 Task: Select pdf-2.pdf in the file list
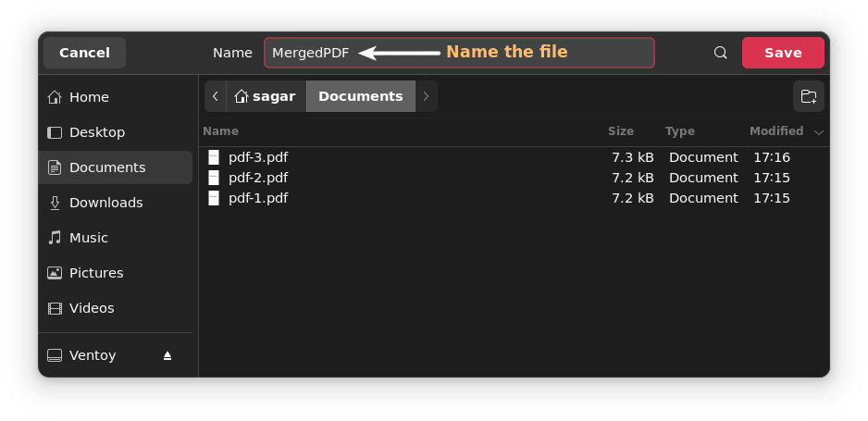tap(258, 178)
